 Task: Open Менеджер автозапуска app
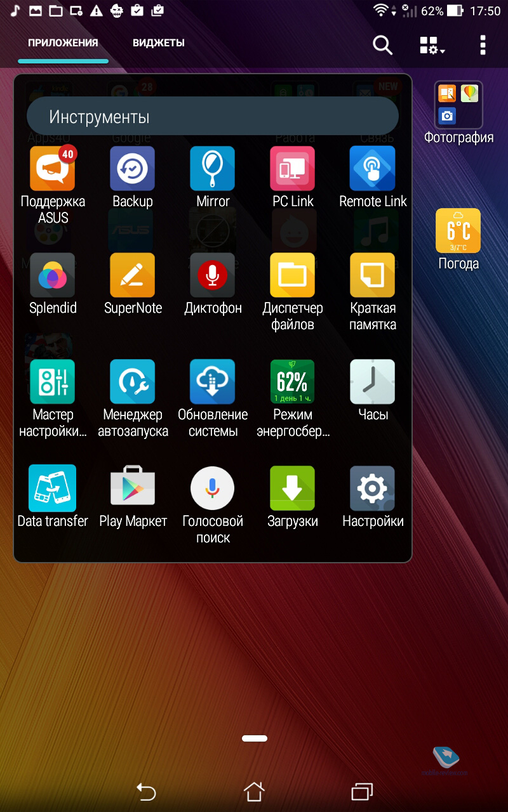click(133, 382)
